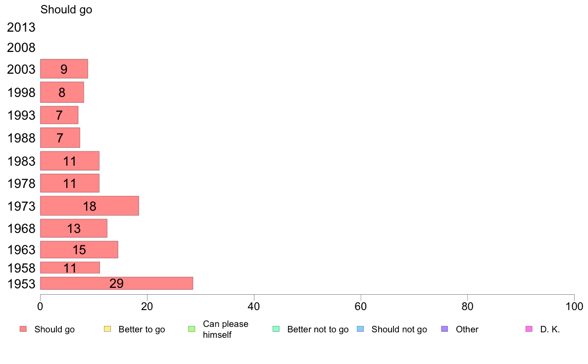
Task: Select the 2003 bar showing 9
Action: [x=64, y=69]
